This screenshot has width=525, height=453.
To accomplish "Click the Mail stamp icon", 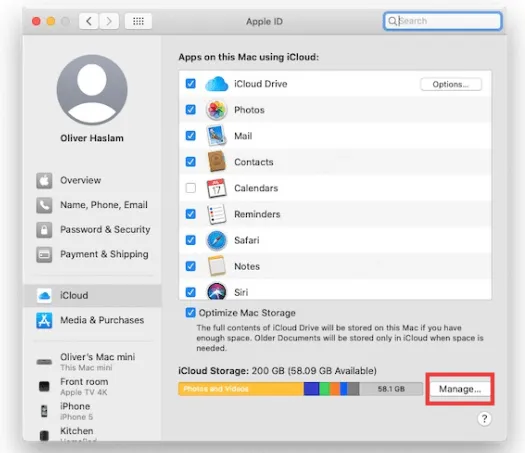I will [x=216, y=136].
